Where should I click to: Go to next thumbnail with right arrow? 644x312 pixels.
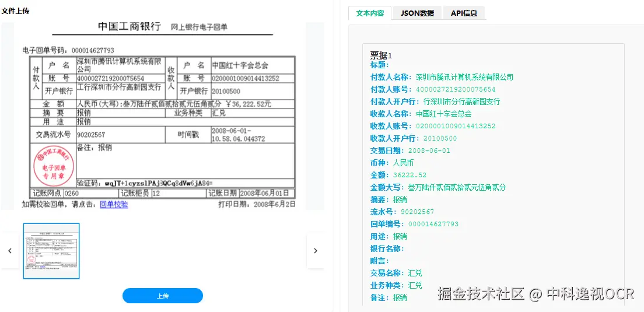316,251
